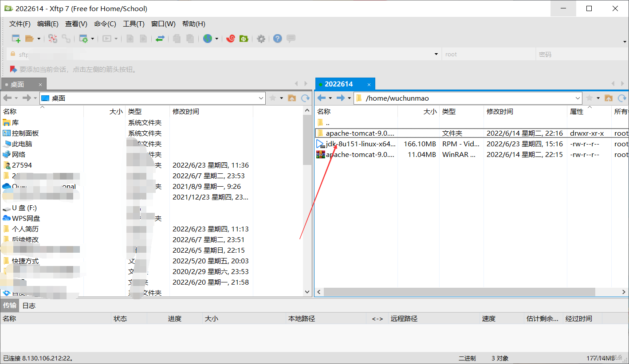This screenshot has width=629, height=364.
Task: Sort remote files by 修改时间 column
Action: [525, 111]
